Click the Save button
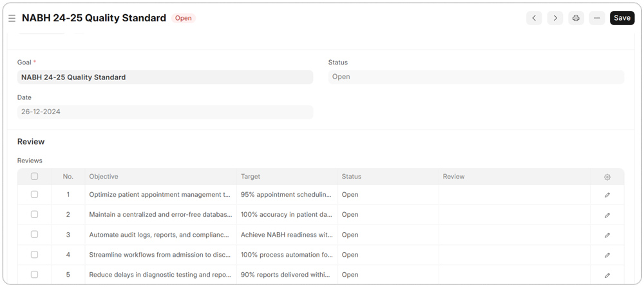The height and width of the screenshot is (287, 644). tap(622, 18)
